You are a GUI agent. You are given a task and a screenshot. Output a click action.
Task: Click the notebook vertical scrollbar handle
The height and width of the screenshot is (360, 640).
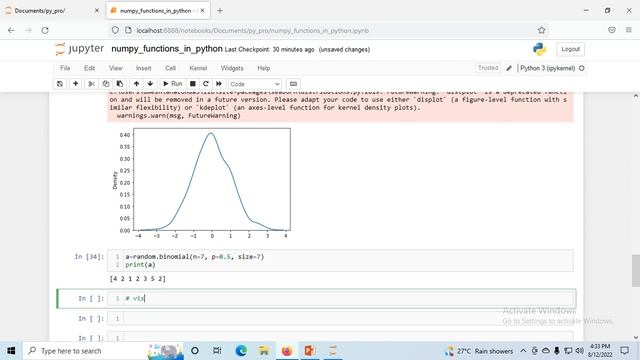click(636, 271)
